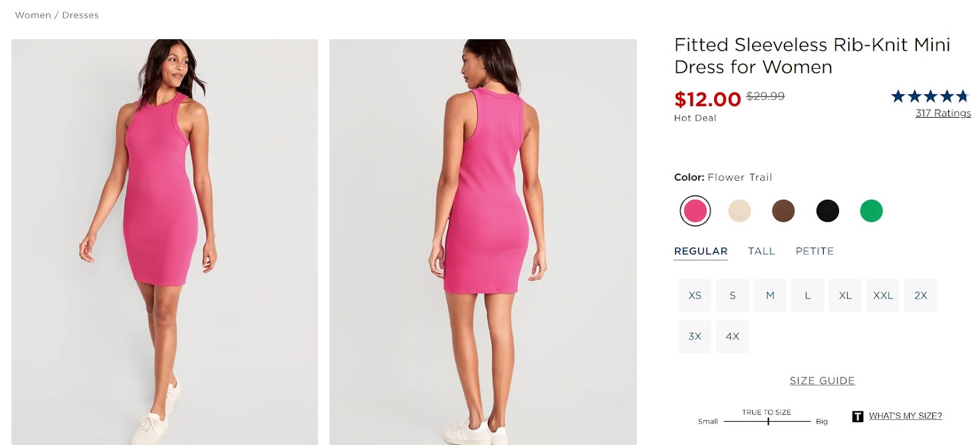Click the True Fit 'T' icon
The image size is (980, 445).
tap(858, 416)
